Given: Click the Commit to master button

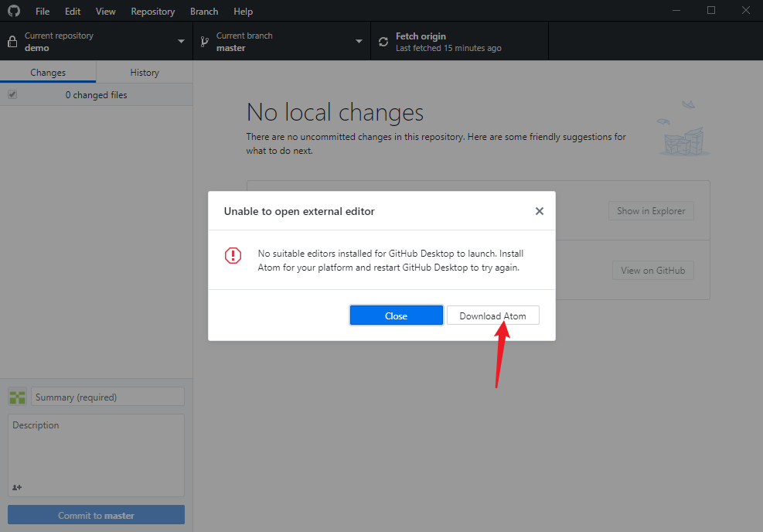Looking at the screenshot, I should tap(97, 515).
